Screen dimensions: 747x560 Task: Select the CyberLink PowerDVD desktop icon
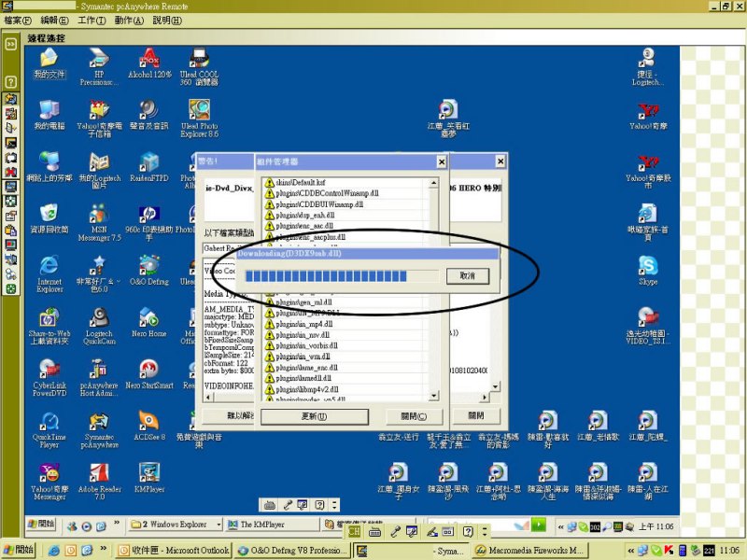49,378
